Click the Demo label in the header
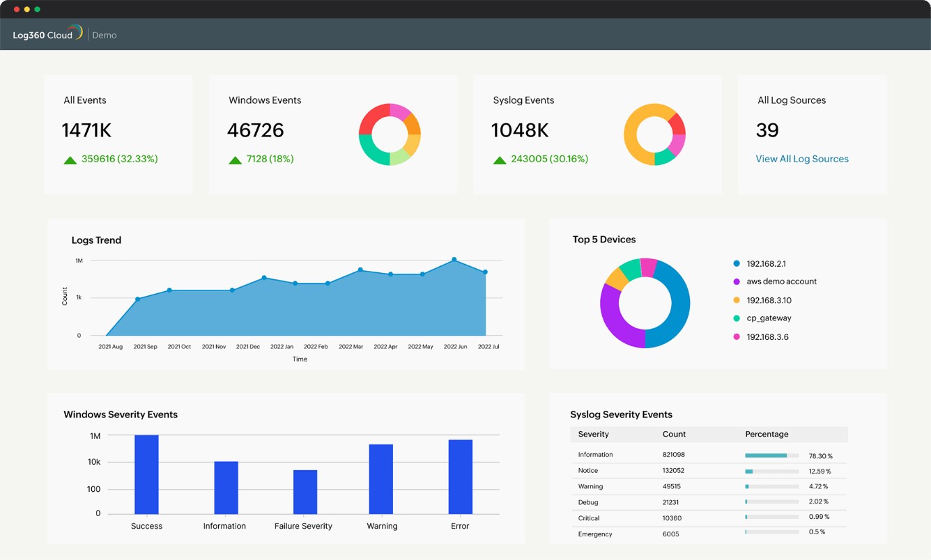Viewport: 931px width, 560px height. coord(105,35)
